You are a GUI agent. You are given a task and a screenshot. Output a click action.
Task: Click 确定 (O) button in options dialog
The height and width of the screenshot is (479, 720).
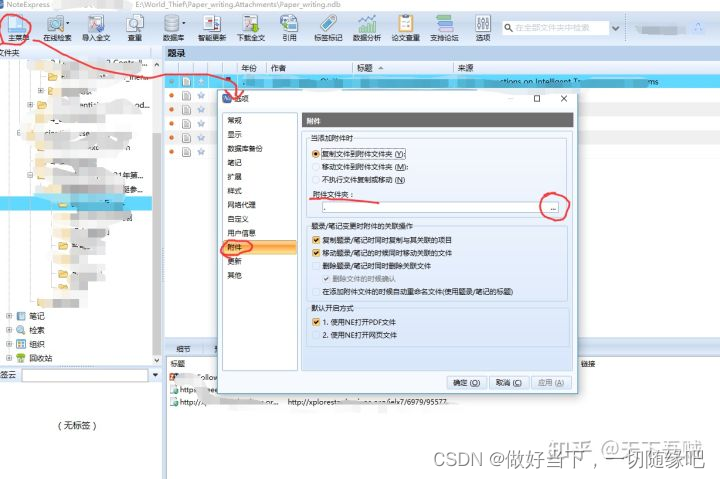click(x=466, y=383)
